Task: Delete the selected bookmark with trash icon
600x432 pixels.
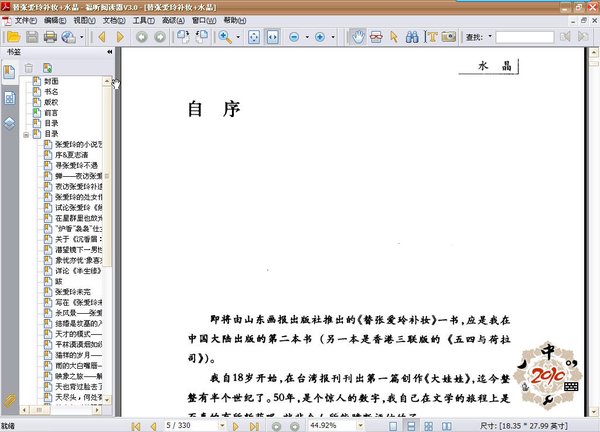Action: (x=29, y=67)
